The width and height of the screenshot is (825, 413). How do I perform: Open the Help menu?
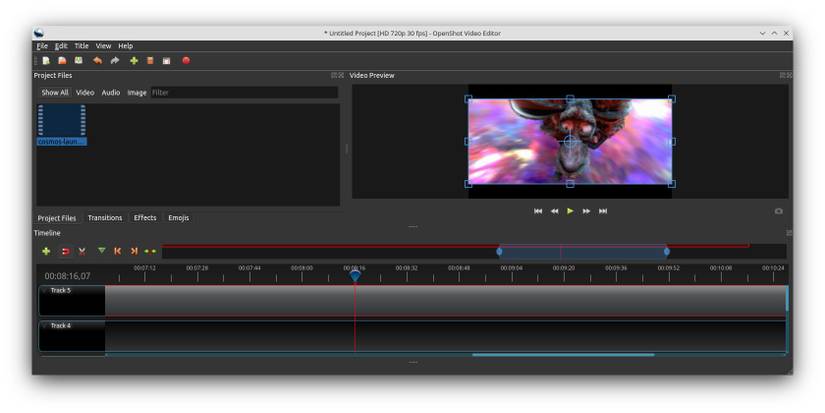[x=125, y=46]
